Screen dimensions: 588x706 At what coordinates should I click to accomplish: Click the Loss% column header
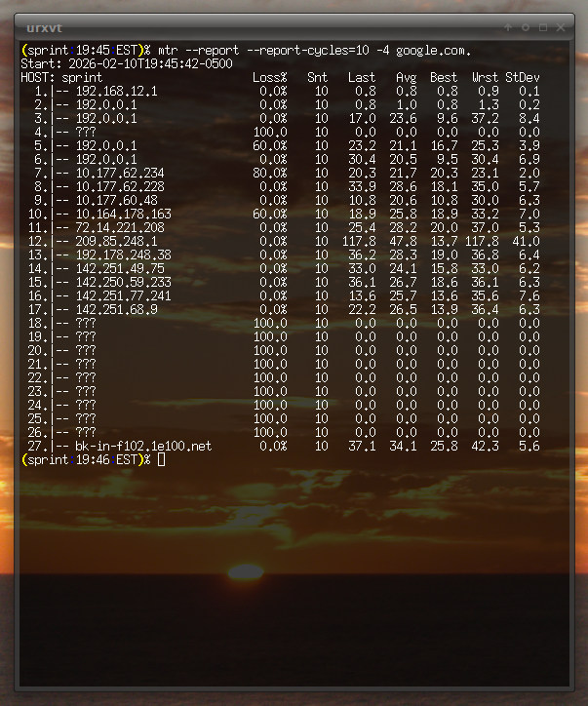coord(269,77)
